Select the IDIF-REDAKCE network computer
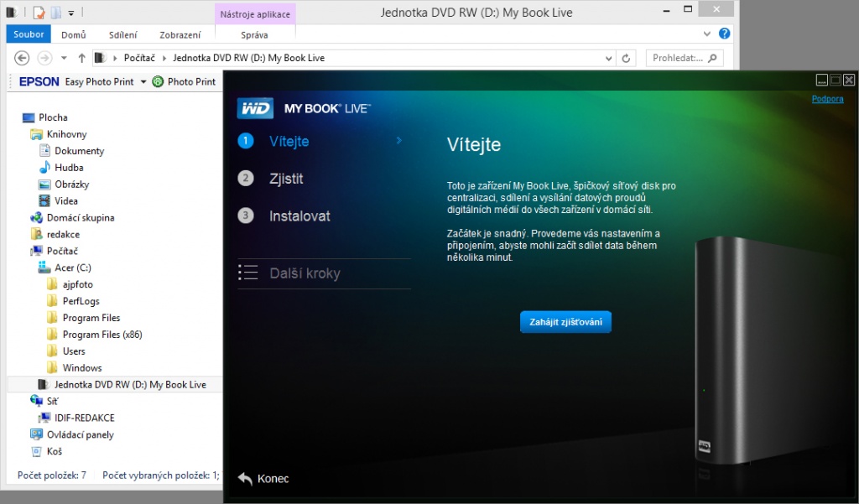This screenshot has height=504, width=859. [x=85, y=418]
